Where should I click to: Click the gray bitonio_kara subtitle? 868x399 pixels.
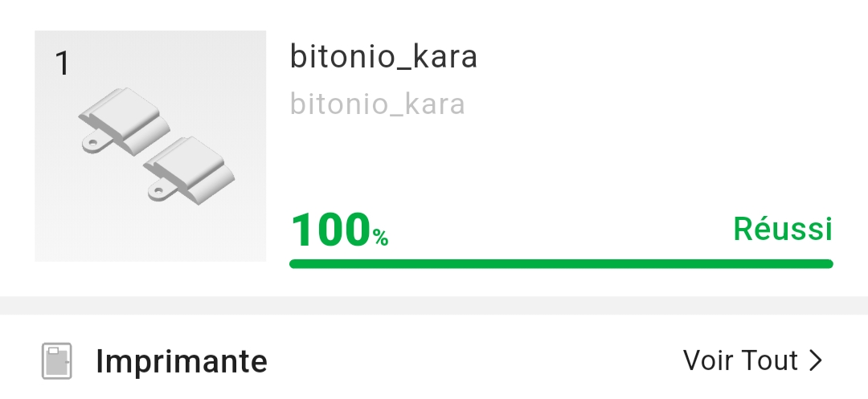[377, 104]
